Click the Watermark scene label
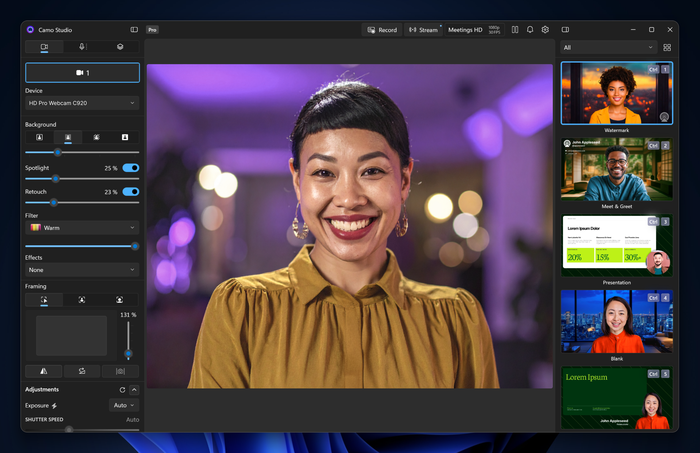Viewport: 700px width, 453px height. [617, 130]
